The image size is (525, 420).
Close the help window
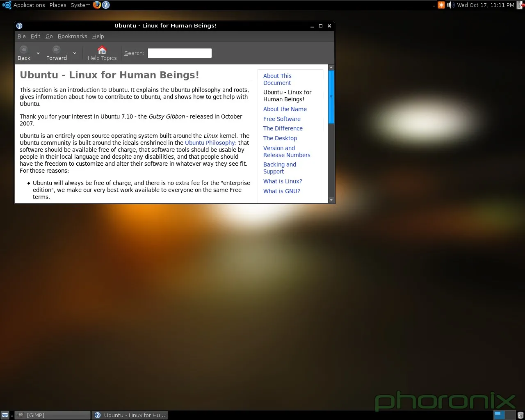click(329, 26)
